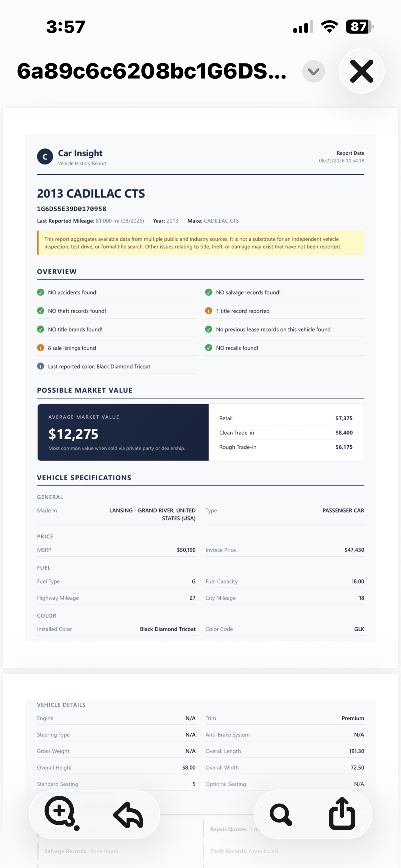Tap the MSRP value $50,190
This screenshot has height=868, width=401.
[186, 550]
